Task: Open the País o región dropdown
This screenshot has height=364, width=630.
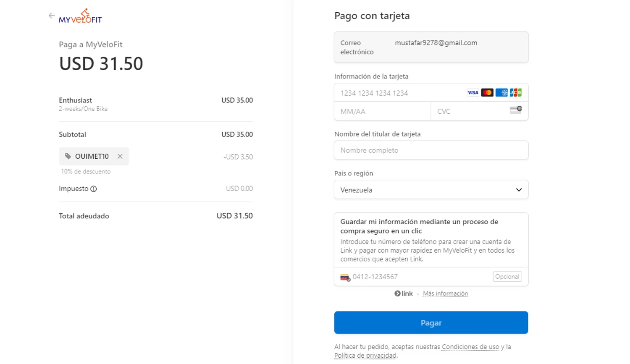Action: pos(431,190)
